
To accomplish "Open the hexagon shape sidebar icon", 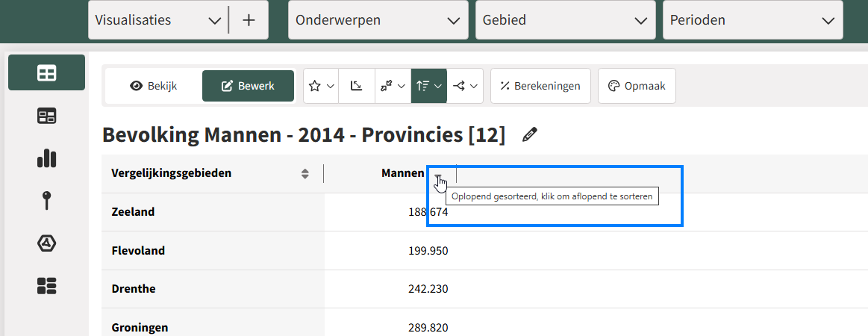I will [46, 243].
